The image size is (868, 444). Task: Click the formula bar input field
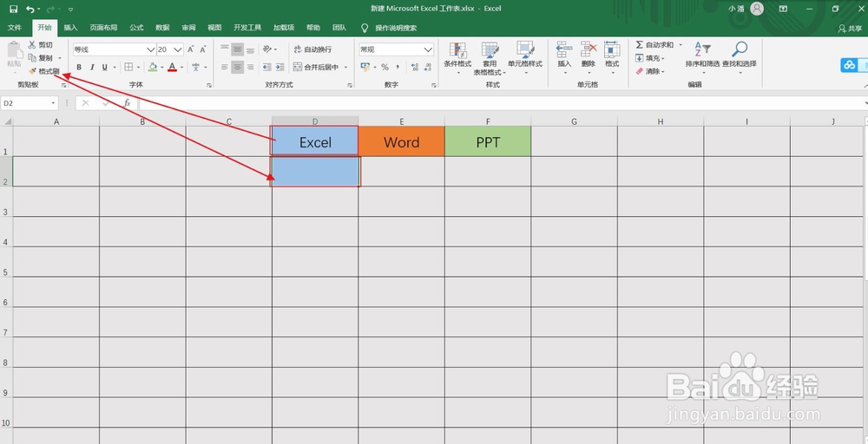[x=501, y=103]
